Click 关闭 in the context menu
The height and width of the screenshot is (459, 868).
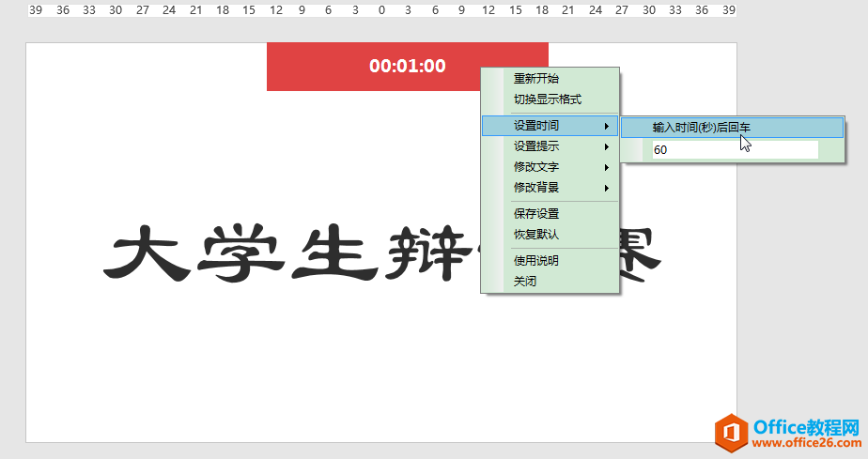550,282
